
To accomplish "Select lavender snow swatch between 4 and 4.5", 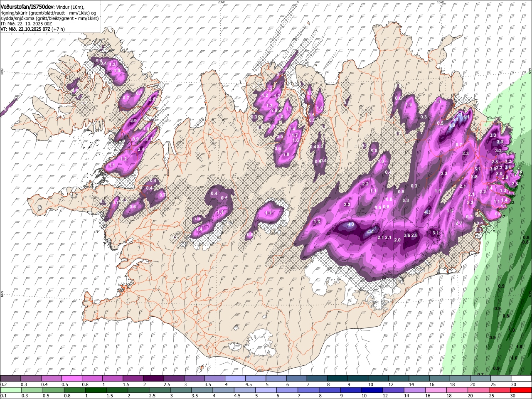I will (235, 378).
